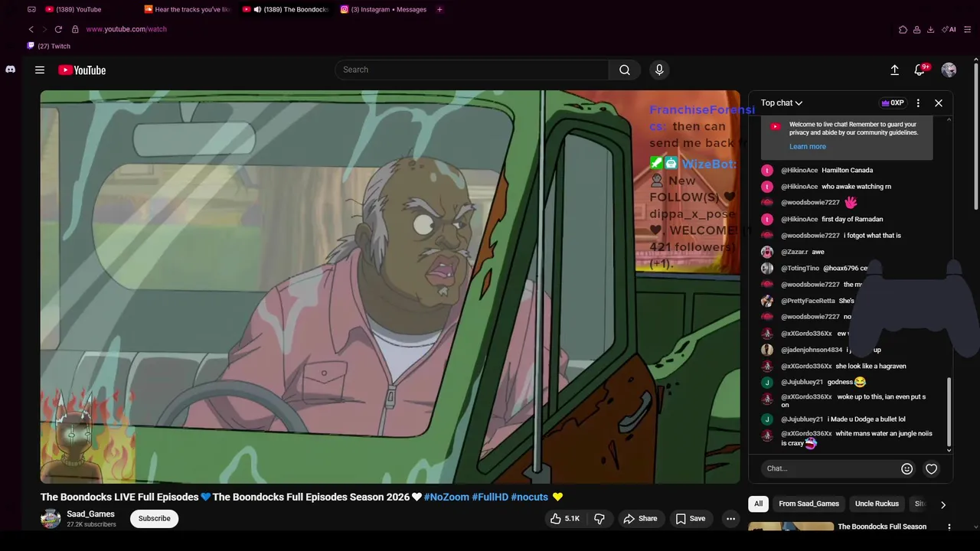The height and width of the screenshot is (551, 980).
Task: Share the video
Action: point(640,519)
